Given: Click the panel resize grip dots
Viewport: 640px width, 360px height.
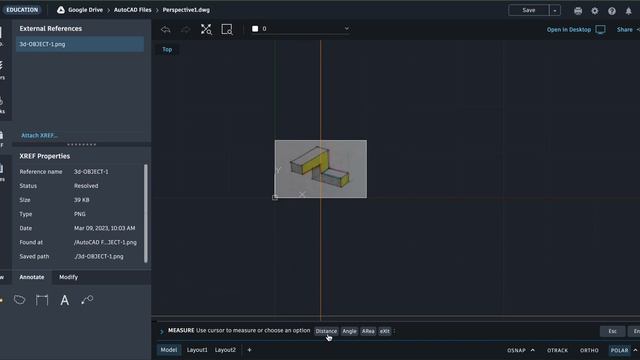Looking at the screenshot, I should [x=82, y=144].
